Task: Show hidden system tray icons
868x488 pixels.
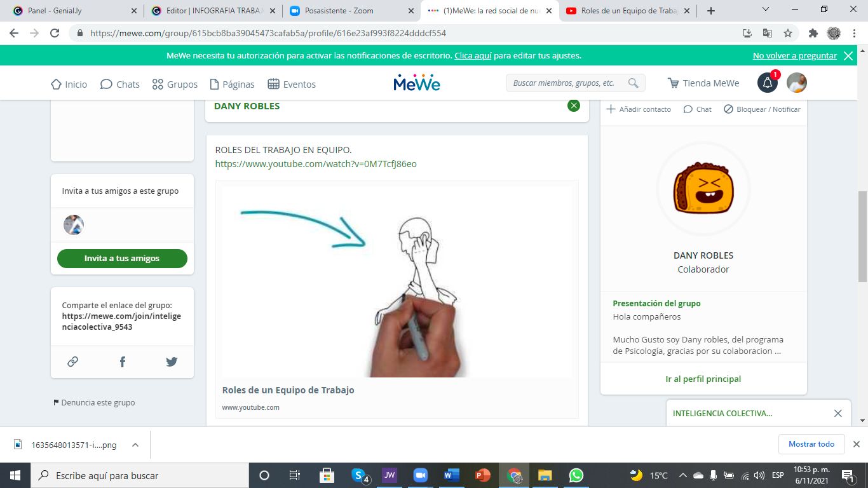Action: click(x=683, y=475)
